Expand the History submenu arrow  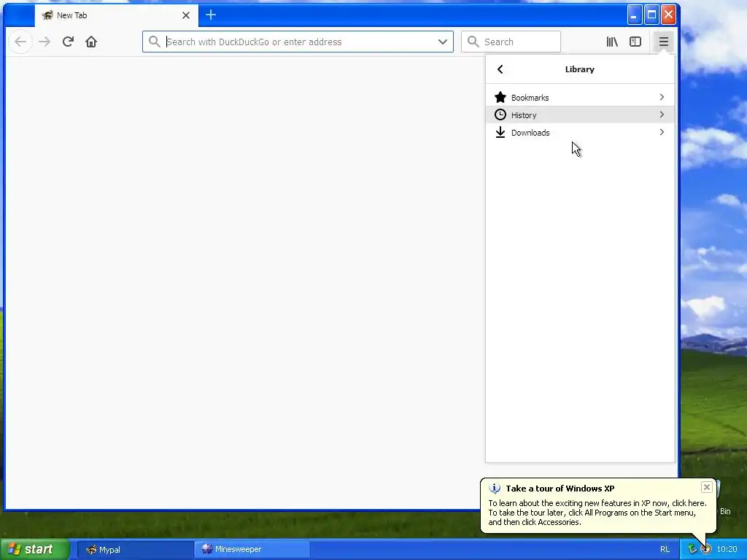(662, 114)
